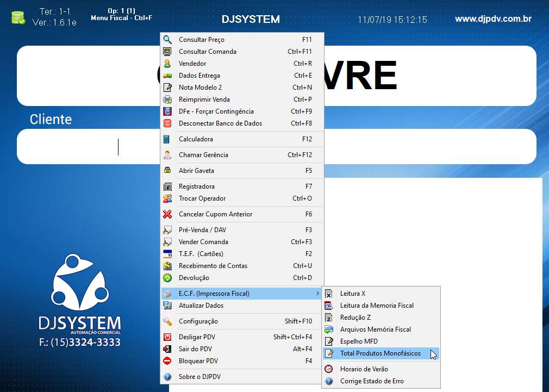549x392 pixels.
Task: Click the card icon next to T.E.F. (Cartões)
Action: pyautogui.click(x=167, y=254)
